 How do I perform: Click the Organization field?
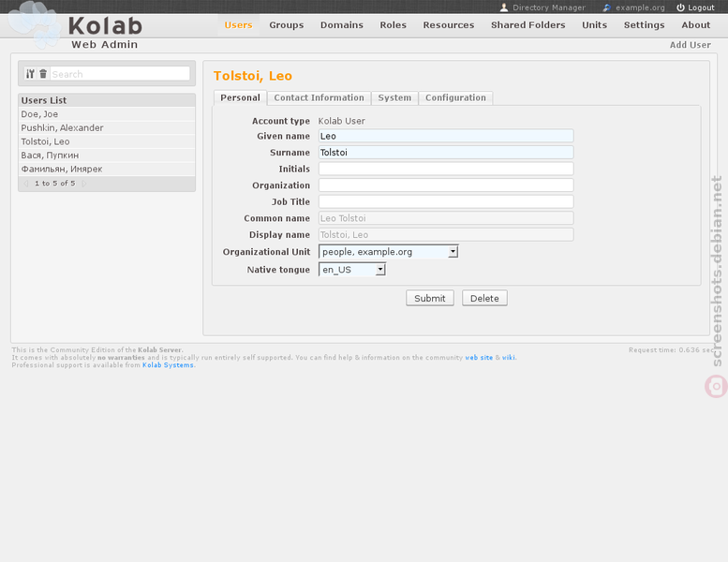coord(446,185)
